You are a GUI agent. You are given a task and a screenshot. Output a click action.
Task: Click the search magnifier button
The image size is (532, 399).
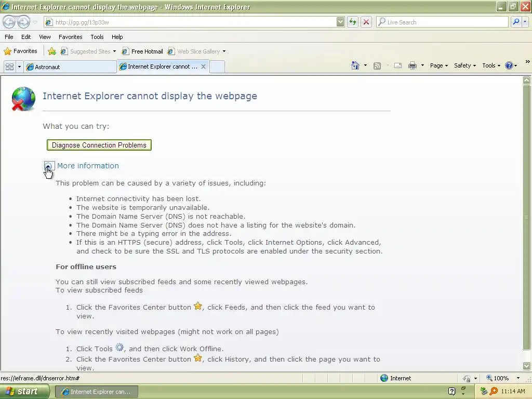point(516,22)
